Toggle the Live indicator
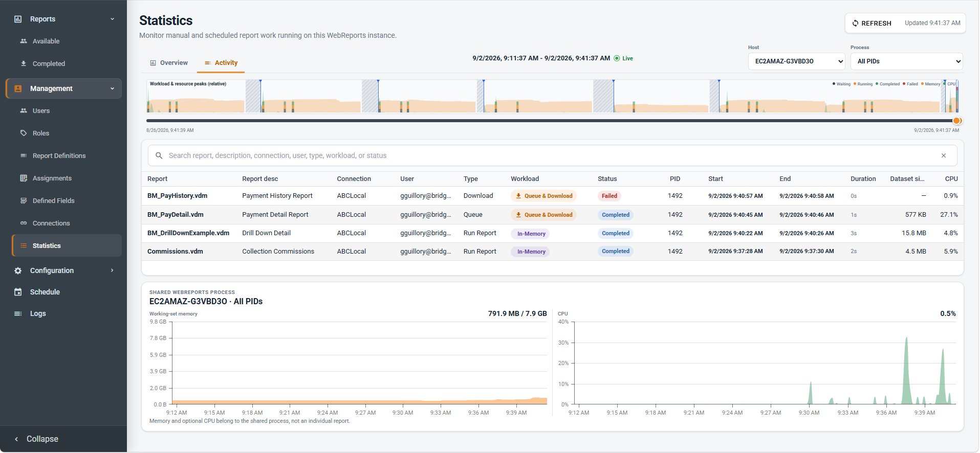The width and height of the screenshot is (980, 453). [624, 58]
